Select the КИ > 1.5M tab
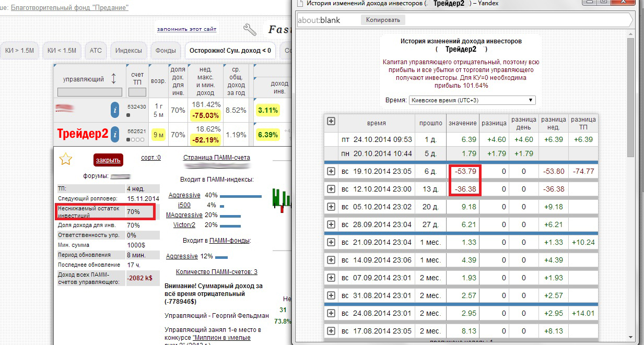 (19, 51)
